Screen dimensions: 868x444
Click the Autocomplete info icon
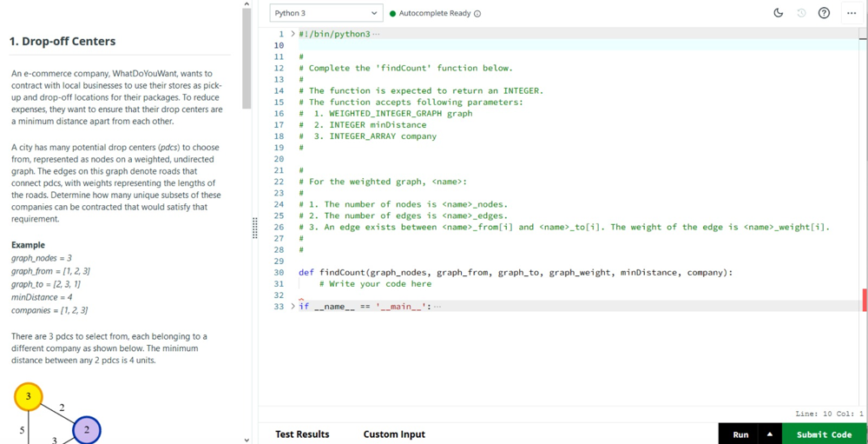click(477, 14)
